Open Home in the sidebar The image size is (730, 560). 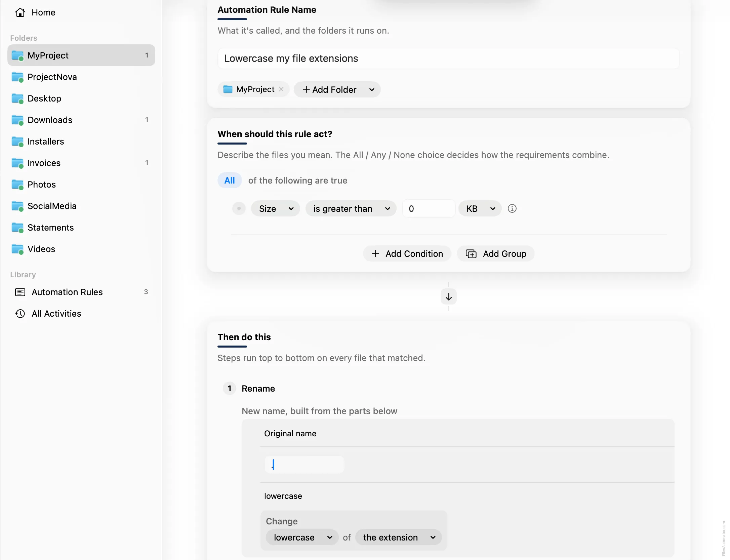click(x=35, y=12)
